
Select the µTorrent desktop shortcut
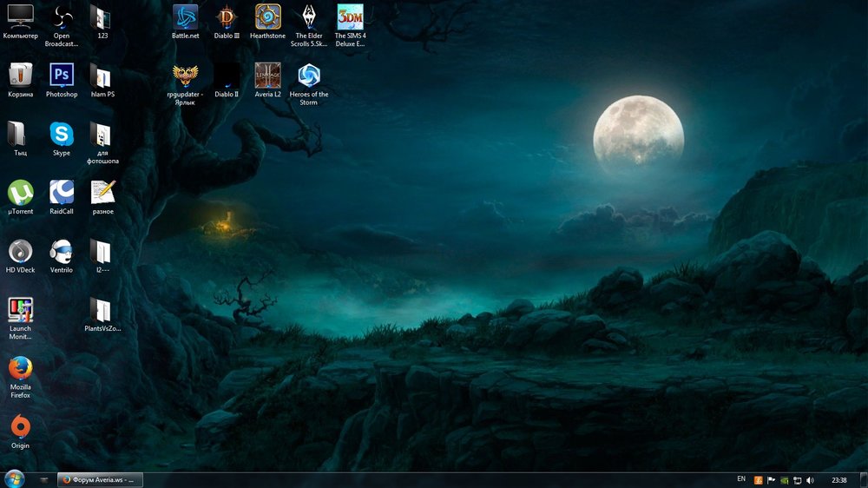tap(20, 192)
